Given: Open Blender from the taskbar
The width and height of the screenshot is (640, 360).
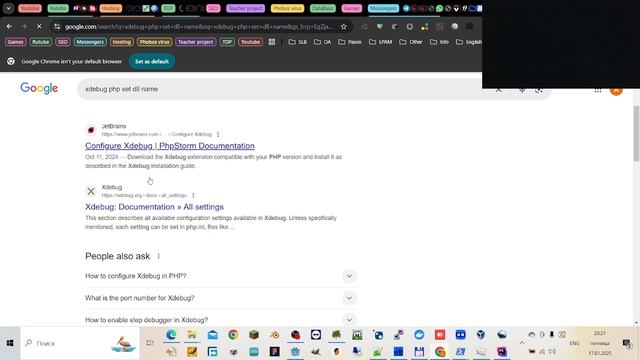Looking at the screenshot, I should (275, 335).
